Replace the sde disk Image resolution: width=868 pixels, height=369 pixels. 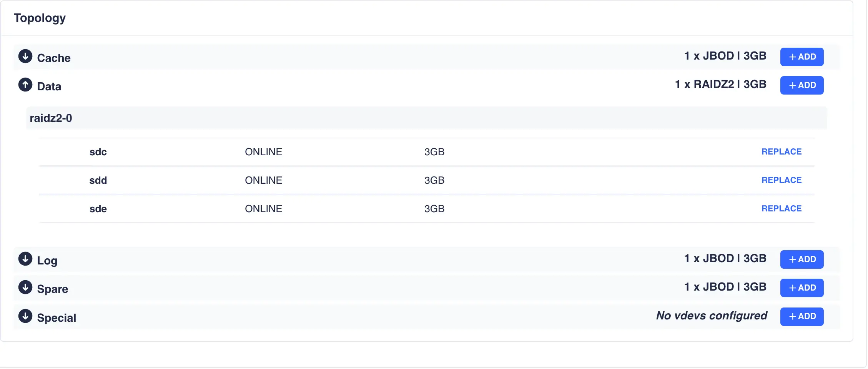[x=781, y=209]
